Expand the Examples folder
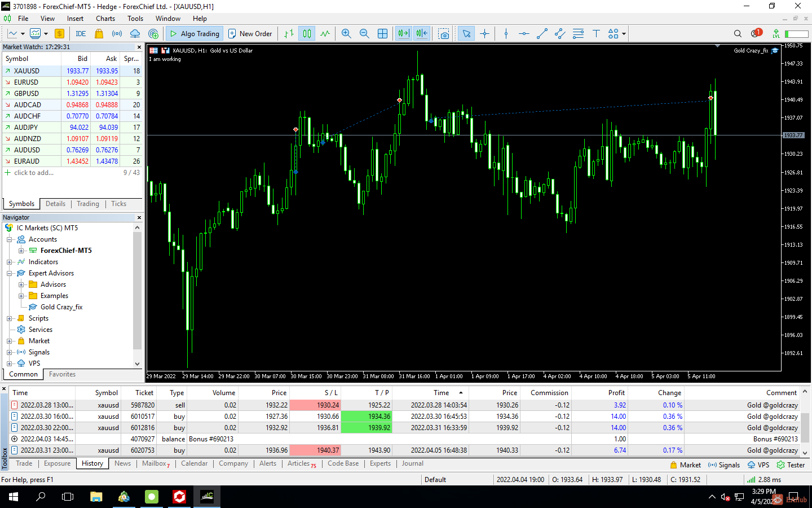This screenshot has width=812, height=508. 21,296
